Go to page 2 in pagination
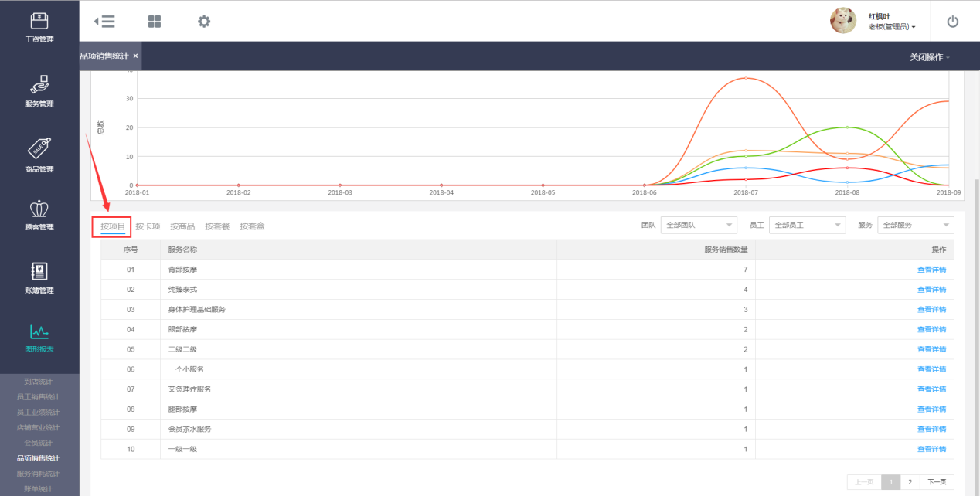This screenshot has width=980, height=496. (910, 482)
